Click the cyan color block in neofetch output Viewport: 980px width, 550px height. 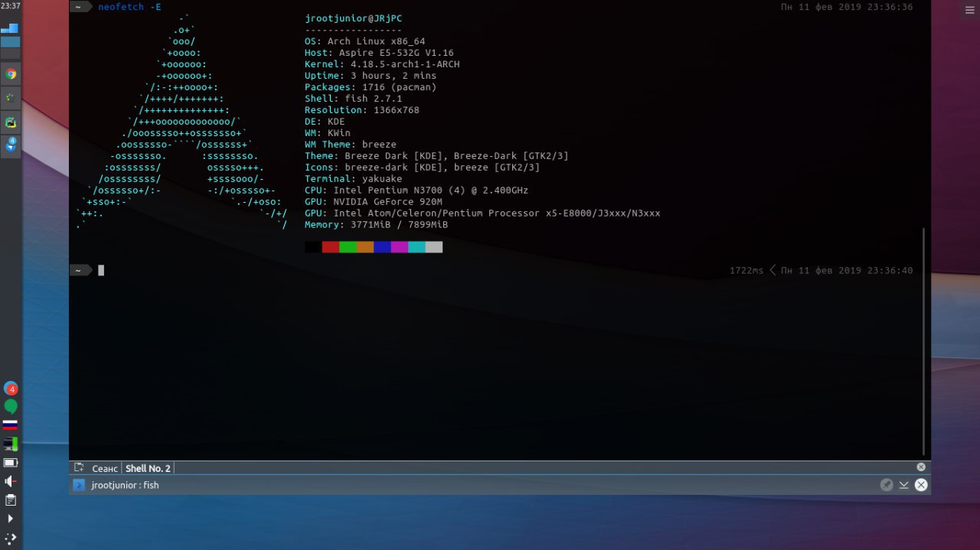click(x=416, y=247)
